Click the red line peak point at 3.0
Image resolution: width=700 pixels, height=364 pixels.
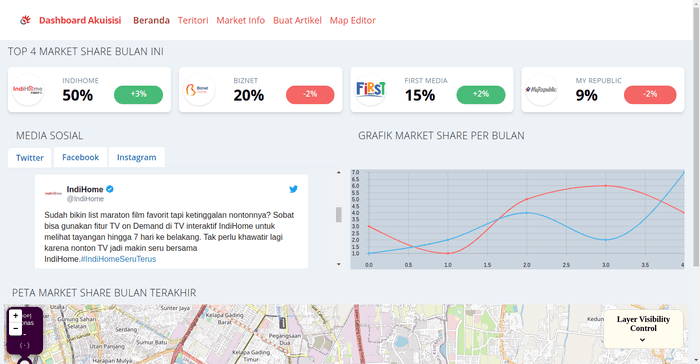click(x=605, y=185)
